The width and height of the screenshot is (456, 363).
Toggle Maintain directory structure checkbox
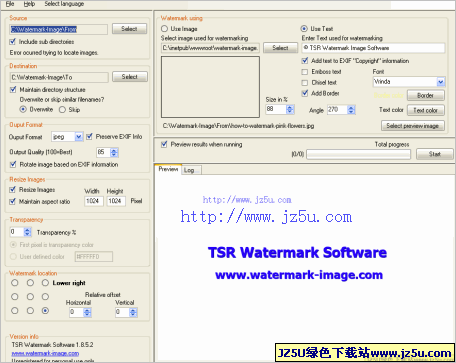pos(13,89)
